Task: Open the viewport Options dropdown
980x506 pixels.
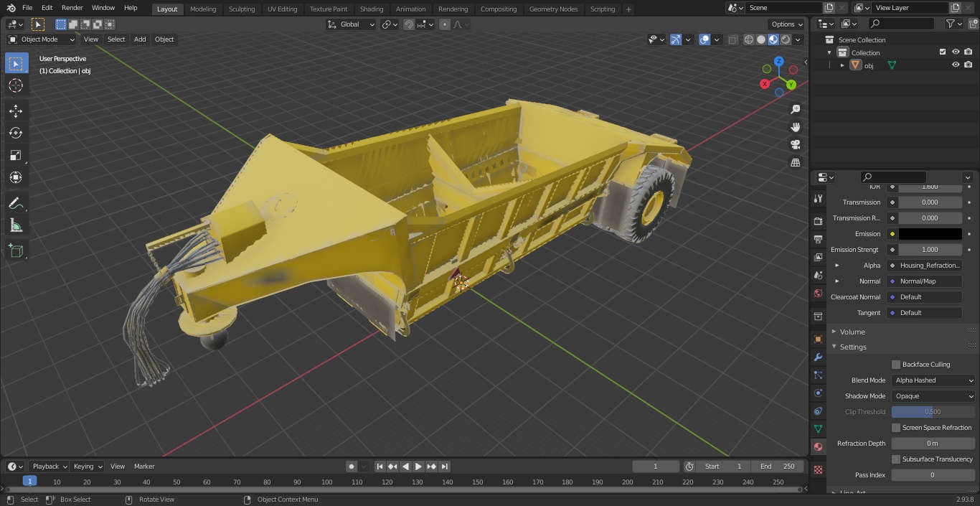Action: click(x=787, y=24)
